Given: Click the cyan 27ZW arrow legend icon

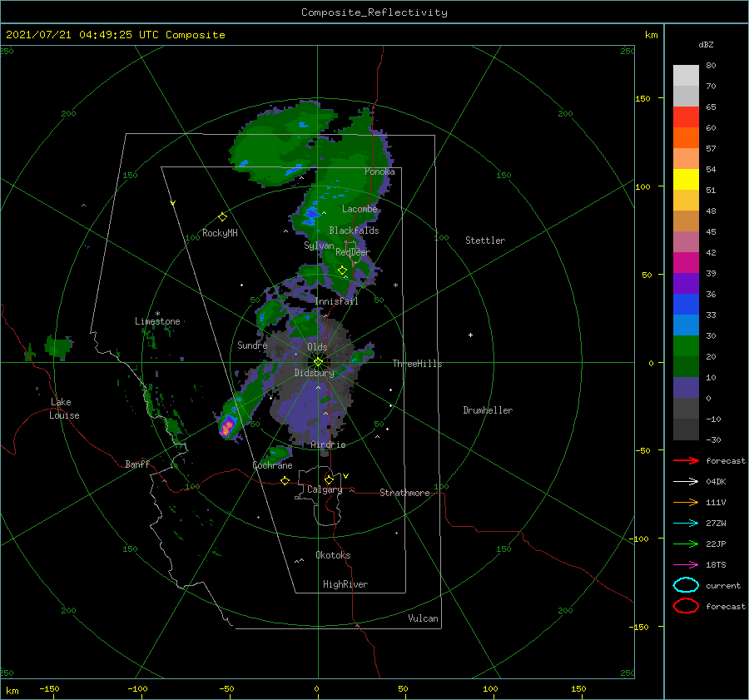Looking at the screenshot, I should click(686, 524).
